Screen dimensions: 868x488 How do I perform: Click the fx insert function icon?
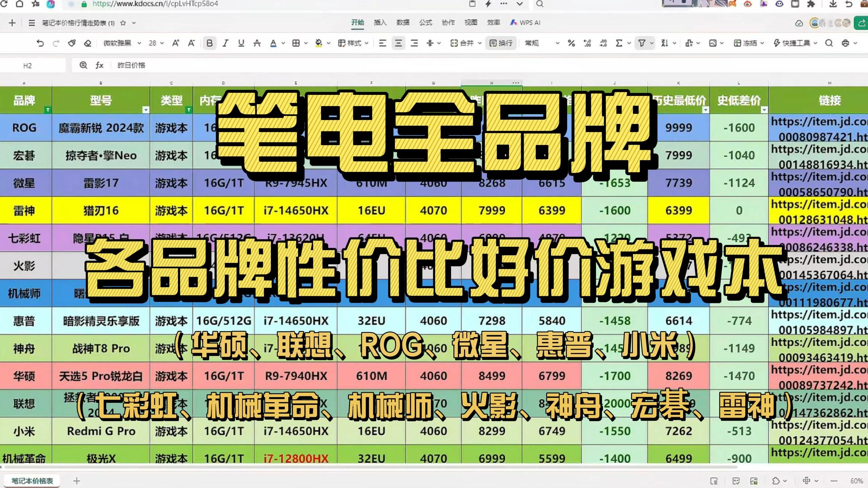click(99, 65)
